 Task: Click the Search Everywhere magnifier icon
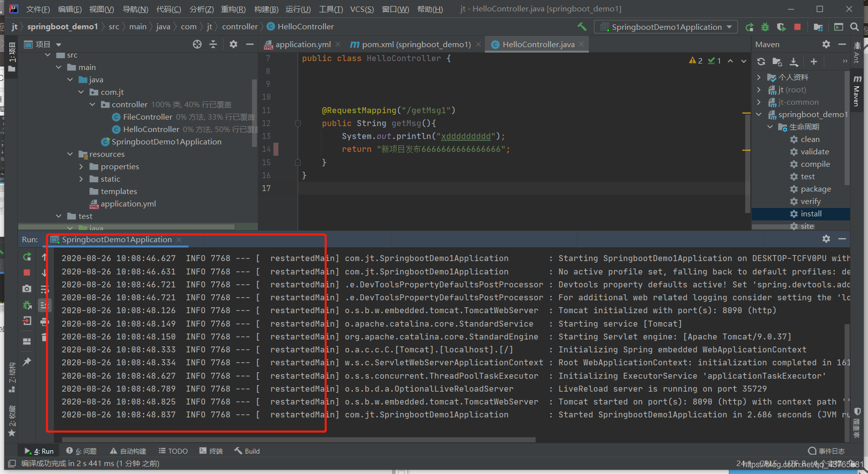point(855,27)
